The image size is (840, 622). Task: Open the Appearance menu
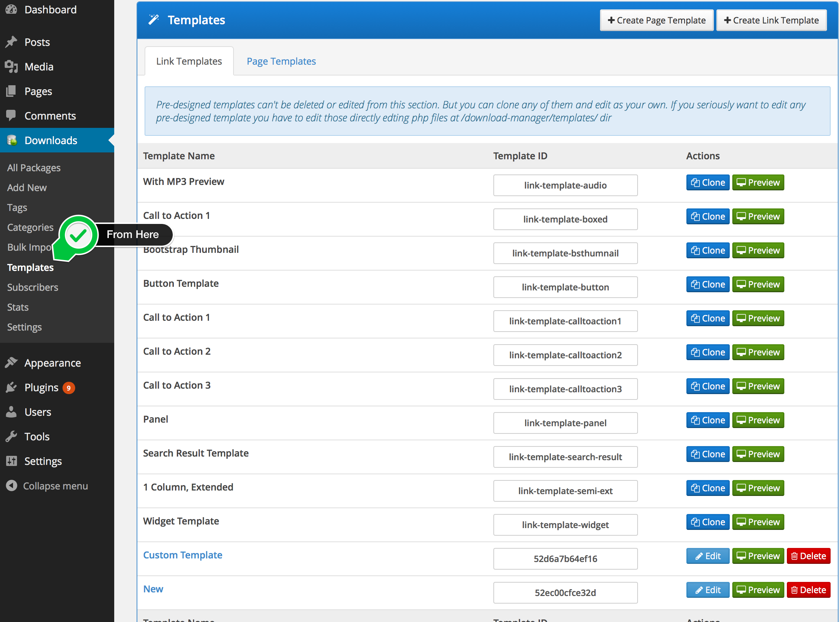coord(52,363)
